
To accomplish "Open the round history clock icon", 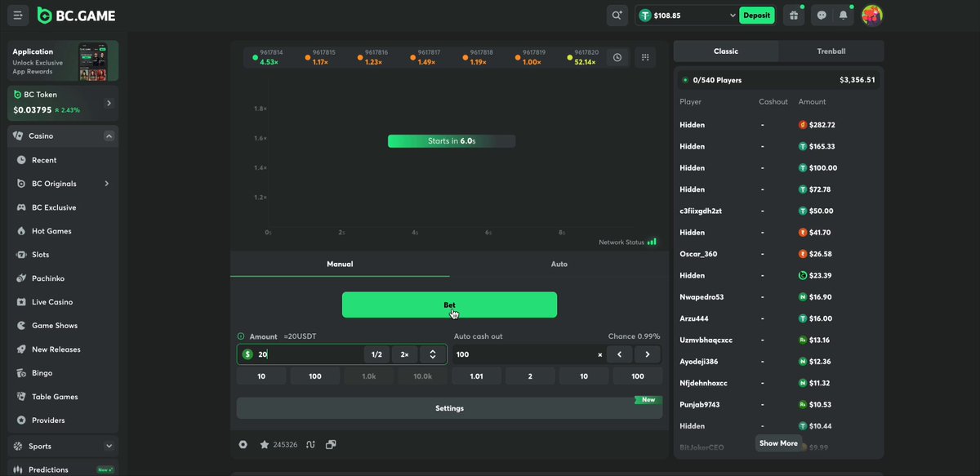I will (x=617, y=57).
